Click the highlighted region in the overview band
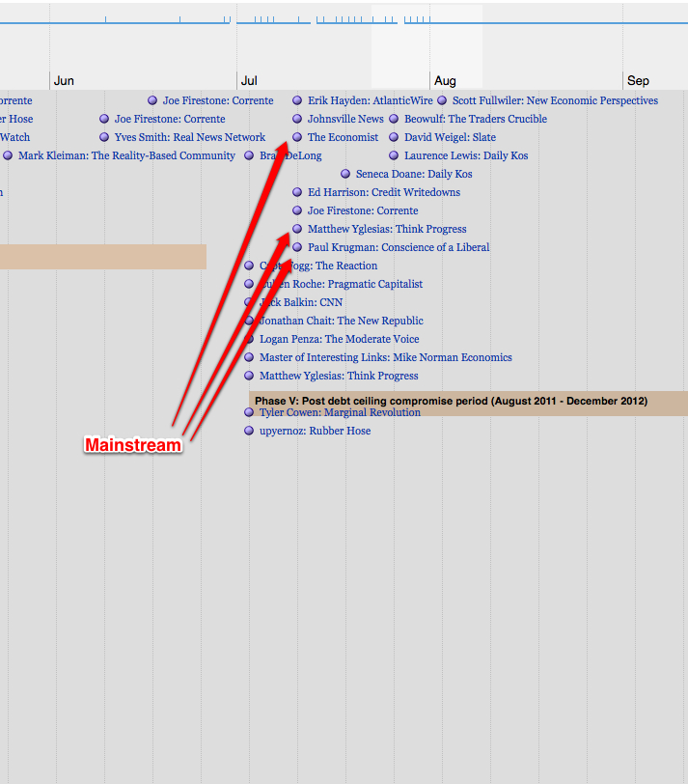Screen dimensions: 688x784 (x=427, y=34)
